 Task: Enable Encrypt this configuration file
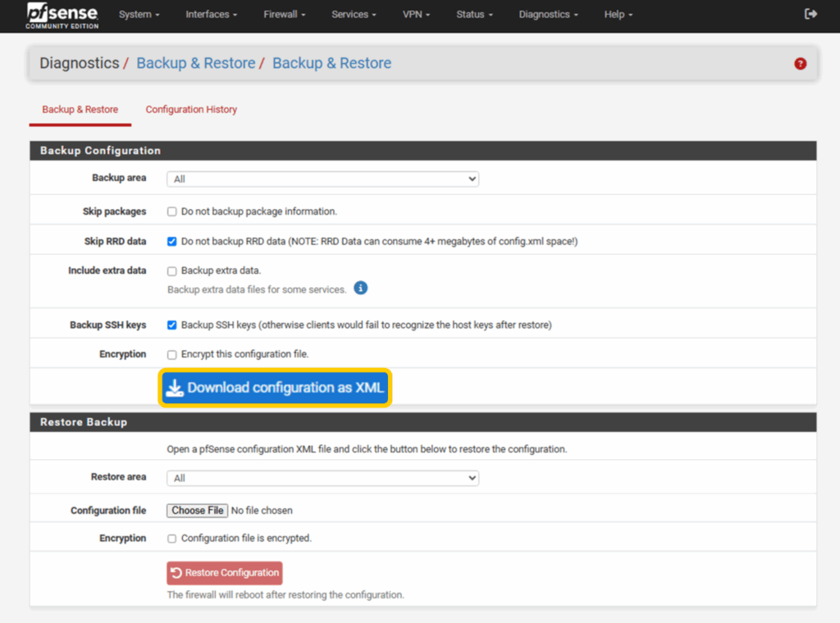(172, 354)
